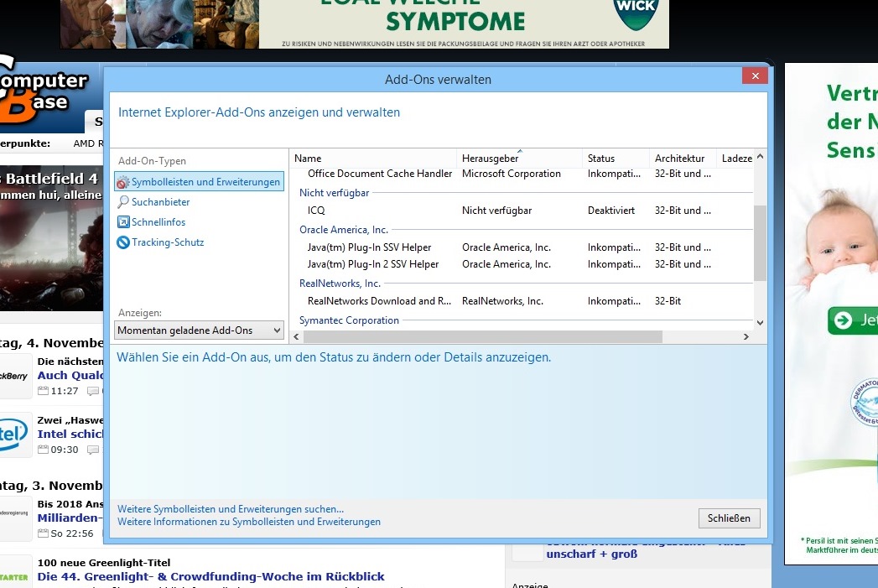Open article headline starting Auch Qualc
The width and height of the screenshot is (878, 588).
(70, 376)
